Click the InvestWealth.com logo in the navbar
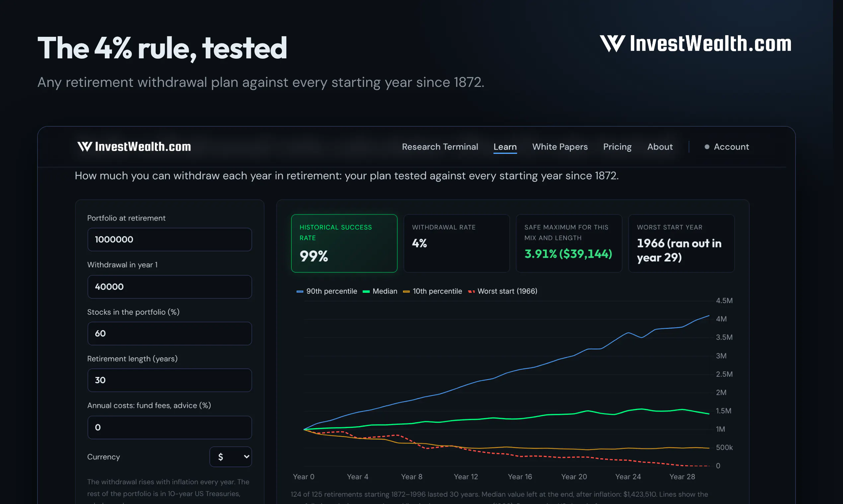 point(134,147)
